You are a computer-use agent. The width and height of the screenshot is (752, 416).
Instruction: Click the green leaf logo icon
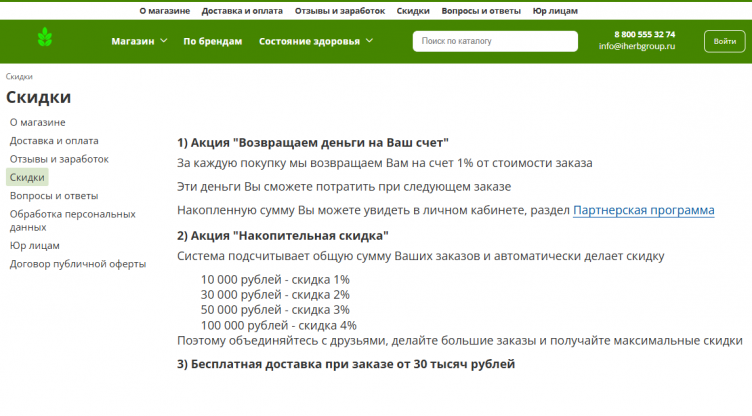pyautogui.click(x=44, y=41)
